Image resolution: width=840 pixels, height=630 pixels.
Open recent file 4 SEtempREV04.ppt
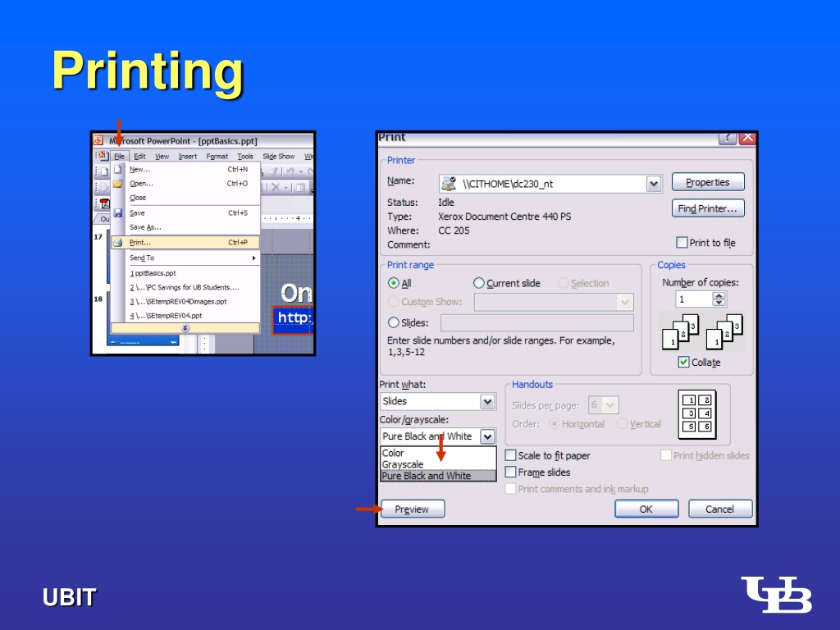click(x=185, y=316)
